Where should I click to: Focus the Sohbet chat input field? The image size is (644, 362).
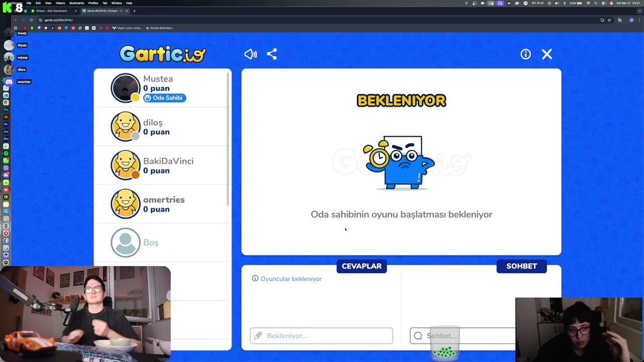click(x=463, y=336)
